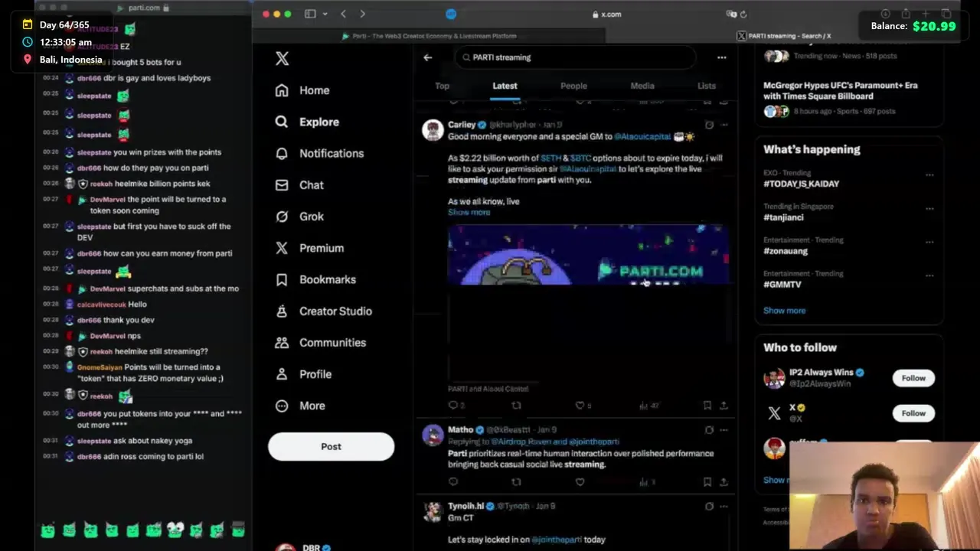The image size is (980, 551).
Task: Open Creator Studio in the sidebar
Action: (323, 311)
